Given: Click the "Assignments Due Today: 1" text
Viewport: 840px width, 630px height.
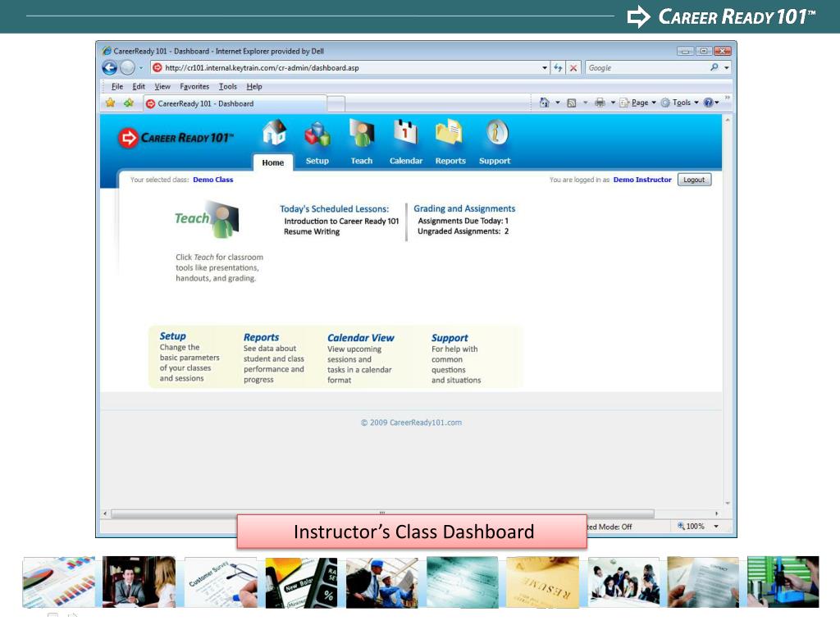Looking at the screenshot, I should (x=463, y=221).
